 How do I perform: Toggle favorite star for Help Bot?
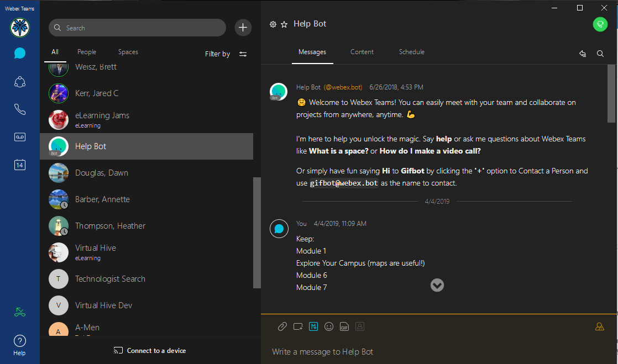(284, 24)
